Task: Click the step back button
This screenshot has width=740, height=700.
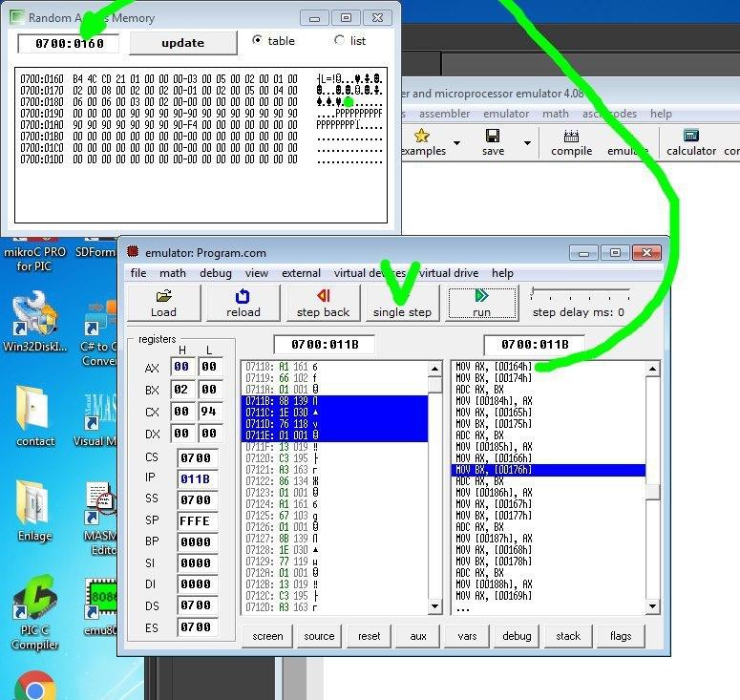Action: pos(323,304)
